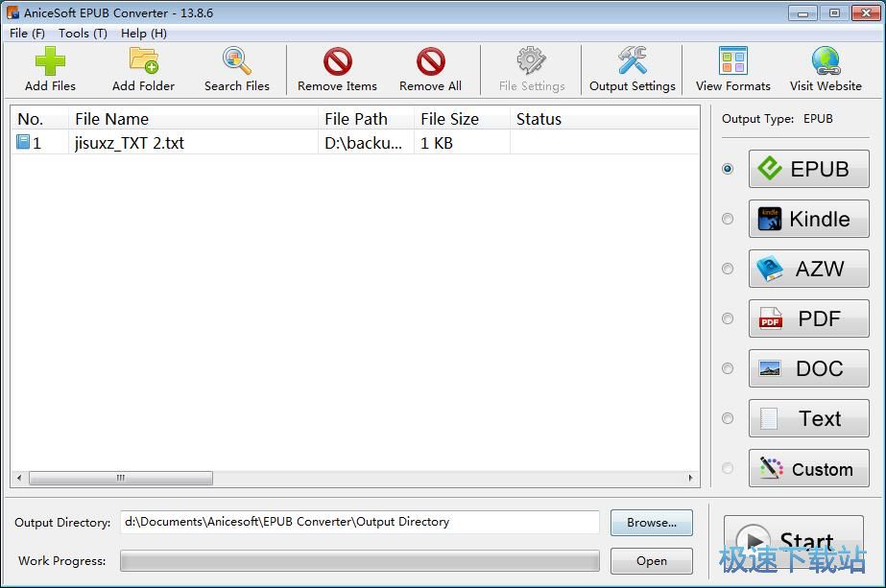Click Remove Items on the toolbar
886x588 pixels.
coord(336,67)
